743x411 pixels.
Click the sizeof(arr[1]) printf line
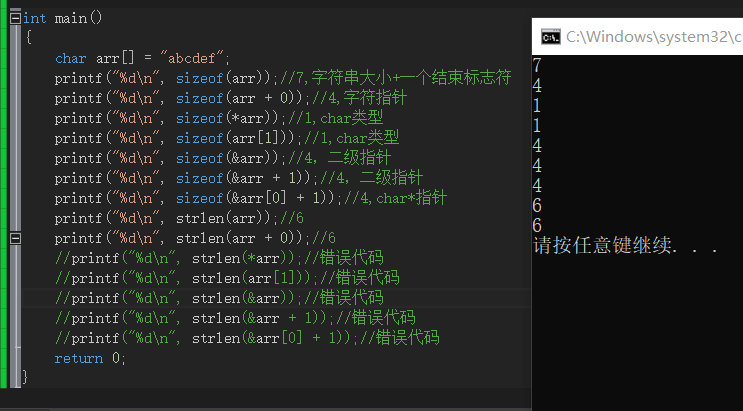[x=227, y=138]
